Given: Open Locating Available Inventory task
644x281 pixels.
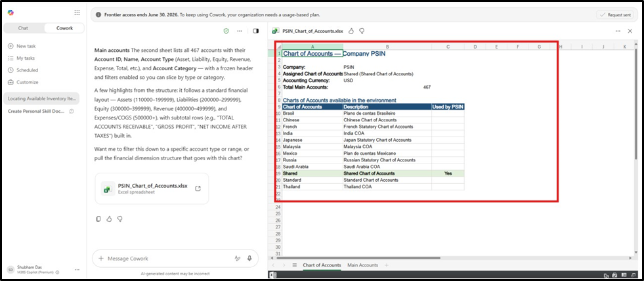Looking at the screenshot, I should [41, 98].
